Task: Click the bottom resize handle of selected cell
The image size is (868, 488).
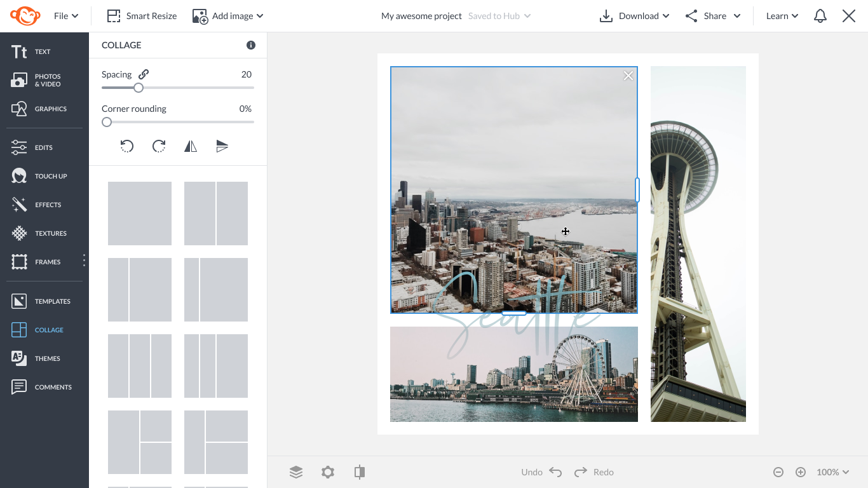Action: [x=514, y=313]
